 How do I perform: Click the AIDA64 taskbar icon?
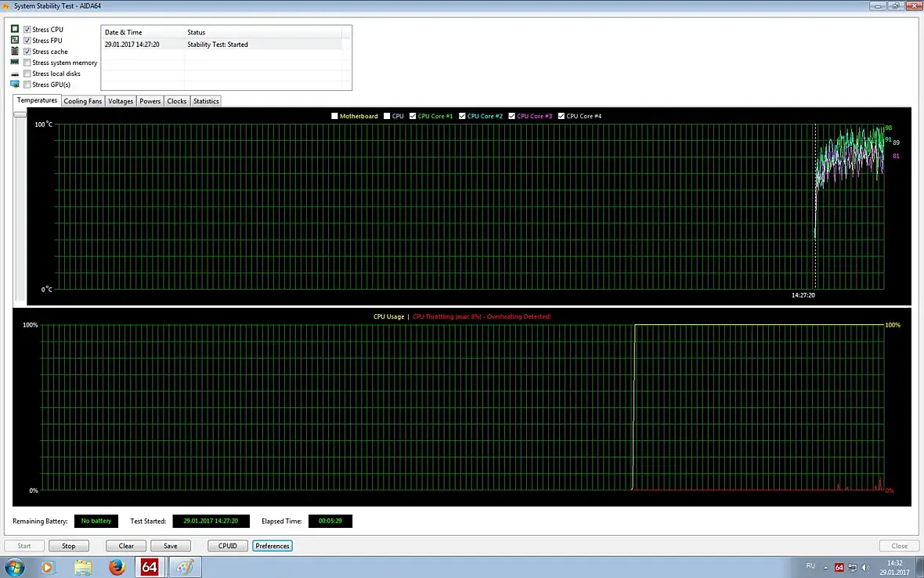coord(150,567)
